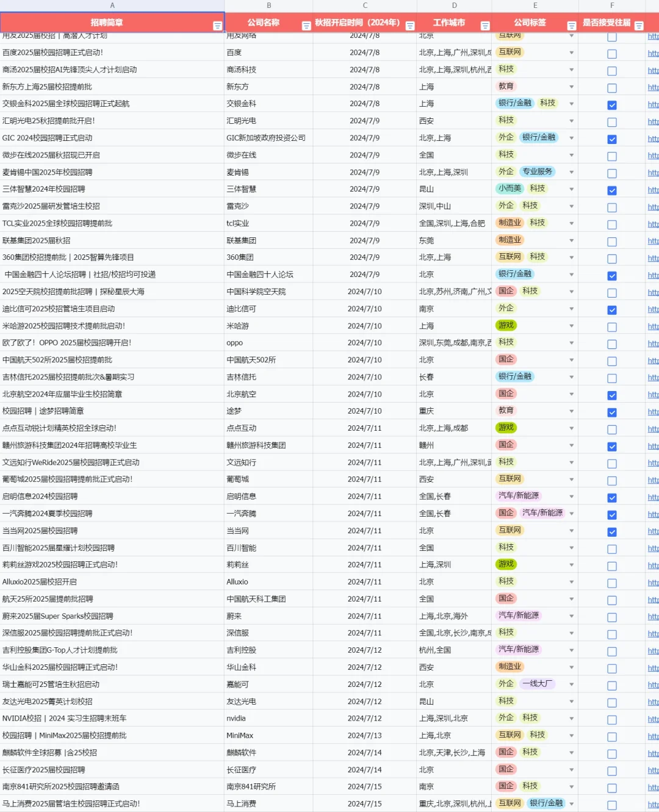The image size is (659, 812).
Task: Open tag dropdown in 360集团 row
Action: [x=572, y=257]
